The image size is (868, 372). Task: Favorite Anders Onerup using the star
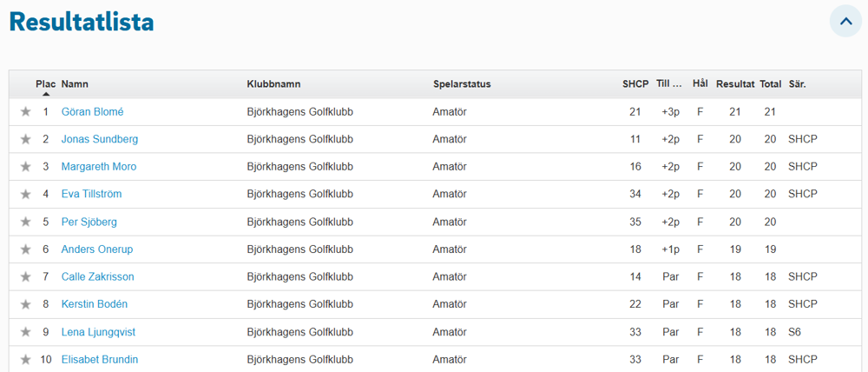coord(26,249)
